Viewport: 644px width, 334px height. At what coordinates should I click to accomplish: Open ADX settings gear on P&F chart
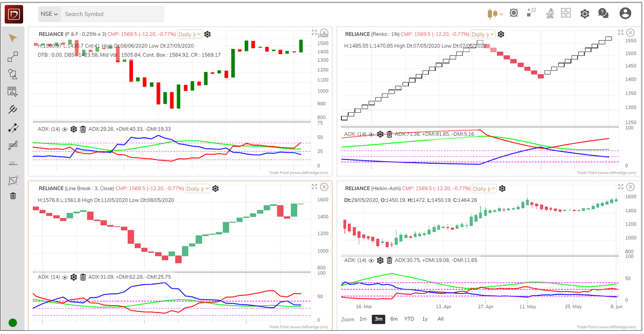74,129
